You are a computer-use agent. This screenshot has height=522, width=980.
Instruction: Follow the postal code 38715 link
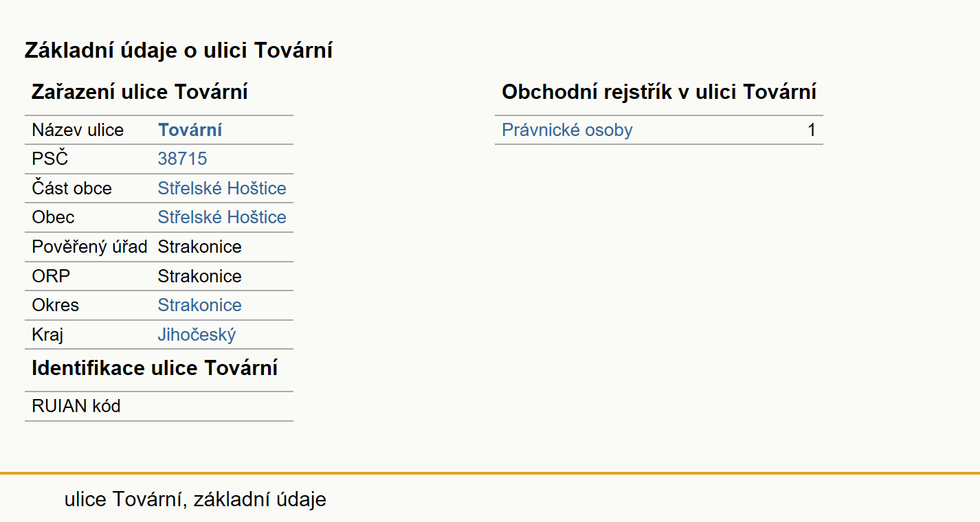182,159
